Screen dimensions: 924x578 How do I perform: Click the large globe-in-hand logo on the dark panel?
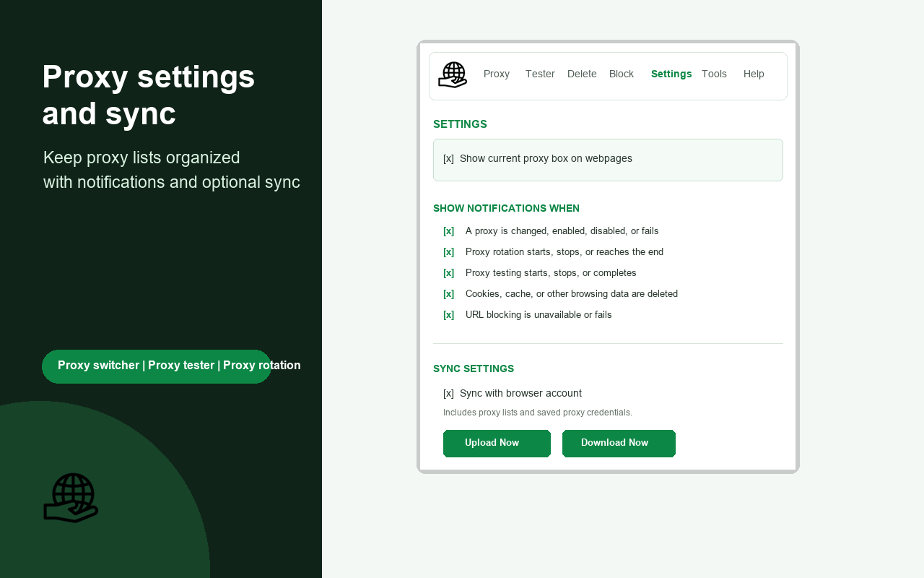coord(71,498)
